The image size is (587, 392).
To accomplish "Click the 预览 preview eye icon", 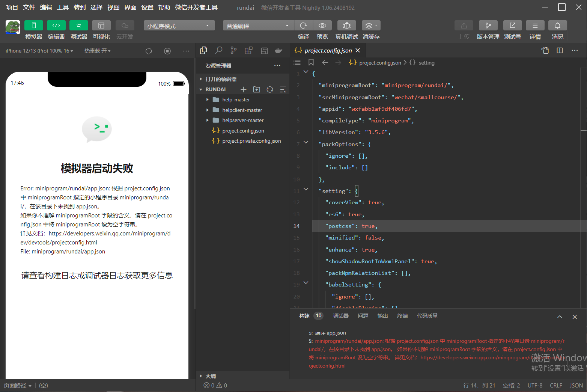I will tap(322, 26).
